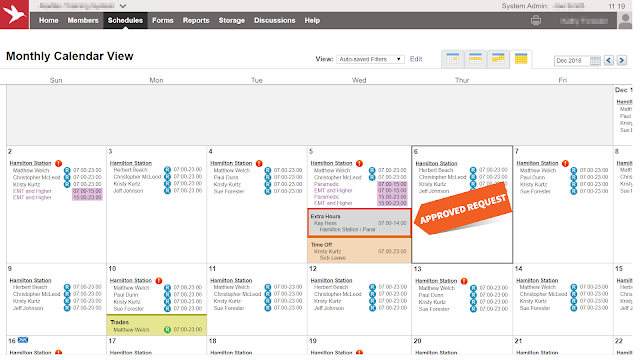The image size is (640, 360).
Task: Select the full month calendar view tab
Action: [x=521, y=59]
